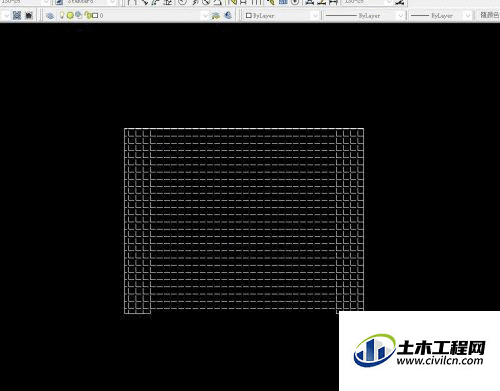Toggle viewport freeze icon for layer 0
Image resolution: width=500 pixels, height=391 pixels.
tap(79, 15)
